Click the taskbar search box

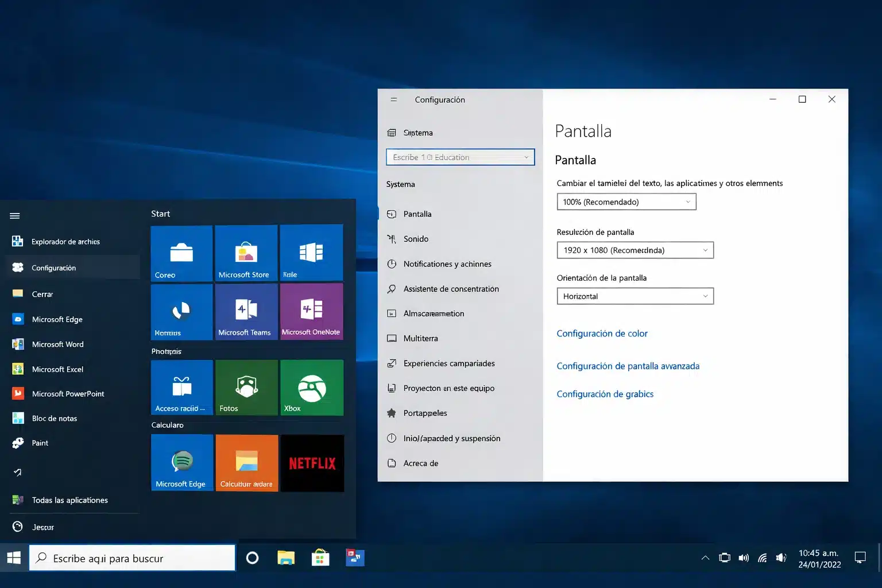pyautogui.click(x=132, y=557)
